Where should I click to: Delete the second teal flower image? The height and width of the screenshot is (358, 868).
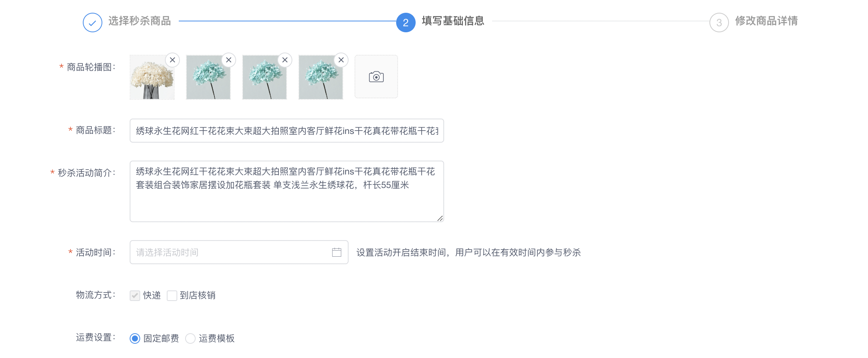229,60
